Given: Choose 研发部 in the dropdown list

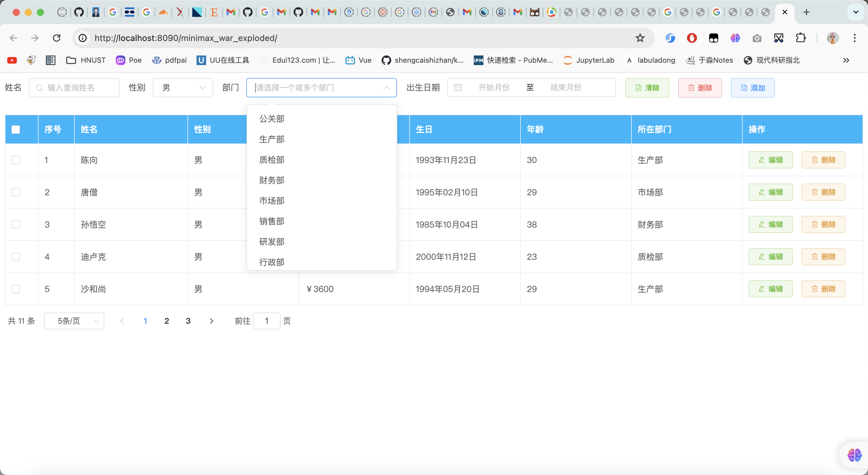Looking at the screenshot, I should point(272,241).
